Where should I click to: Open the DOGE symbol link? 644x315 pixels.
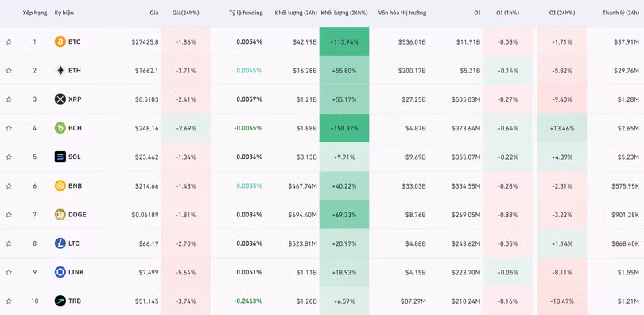click(x=77, y=215)
